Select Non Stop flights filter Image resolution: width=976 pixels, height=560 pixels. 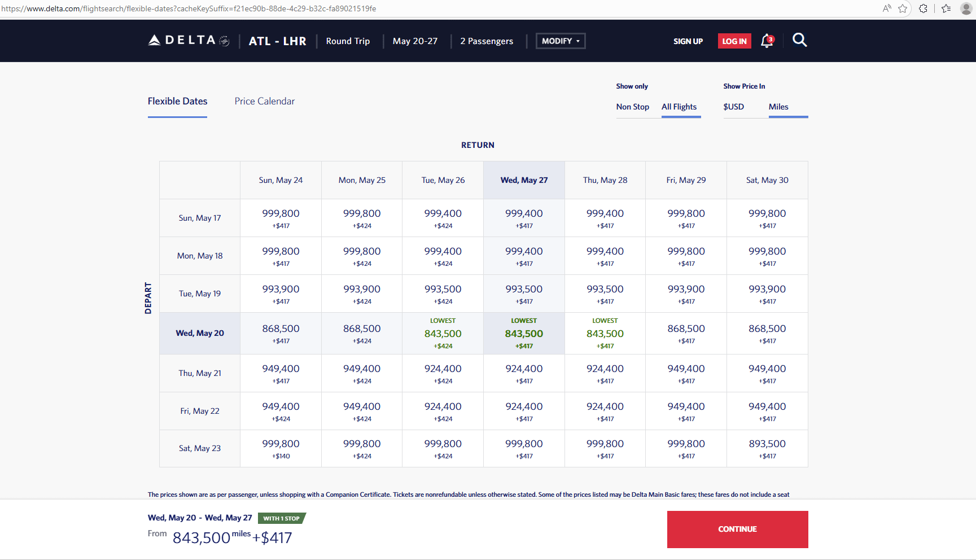[633, 107]
